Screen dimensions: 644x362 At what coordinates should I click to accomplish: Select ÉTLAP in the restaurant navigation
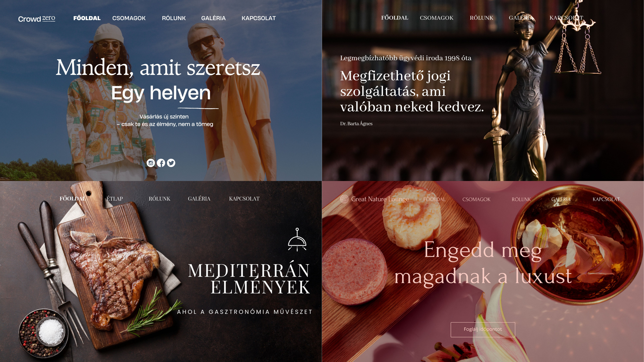(115, 199)
